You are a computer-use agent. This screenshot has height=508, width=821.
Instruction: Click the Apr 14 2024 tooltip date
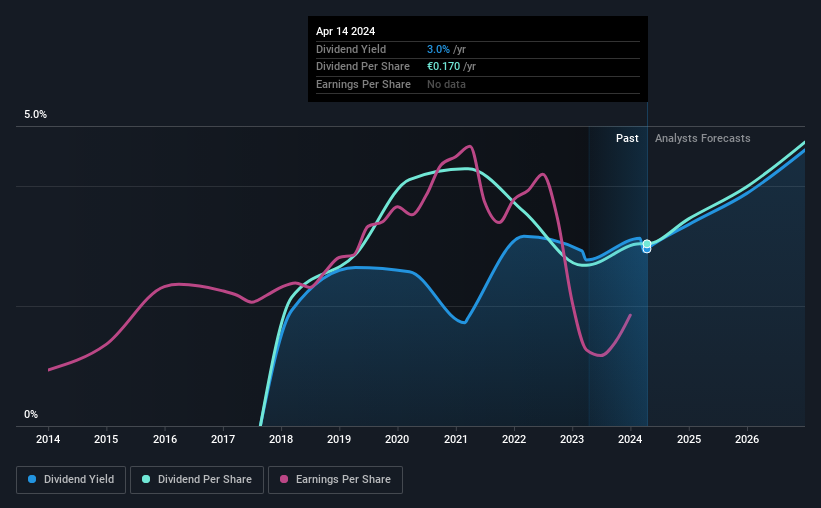tap(345, 31)
